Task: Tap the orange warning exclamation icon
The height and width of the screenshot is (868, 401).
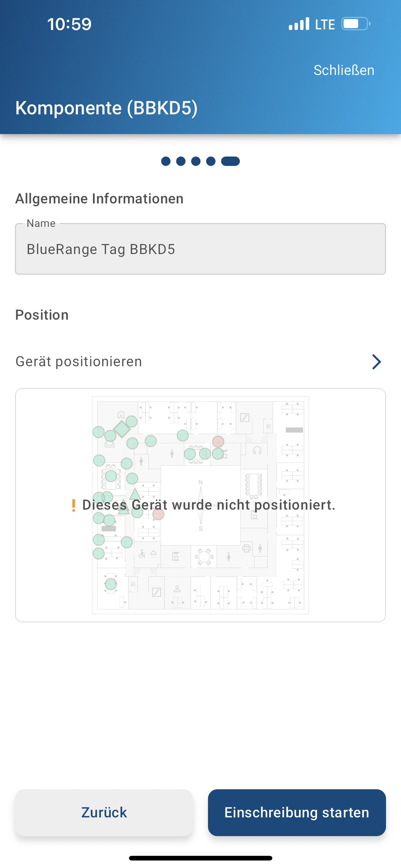Action: click(x=73, y=506)
